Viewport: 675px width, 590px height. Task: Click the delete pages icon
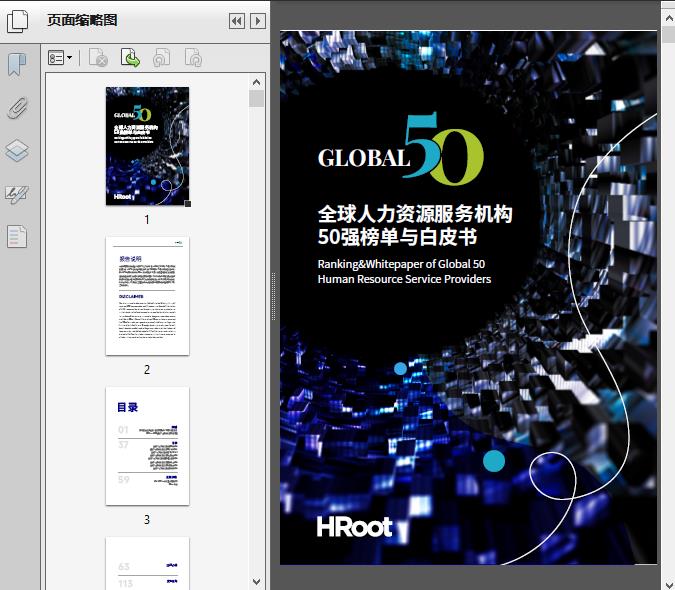tap(98, 58)
